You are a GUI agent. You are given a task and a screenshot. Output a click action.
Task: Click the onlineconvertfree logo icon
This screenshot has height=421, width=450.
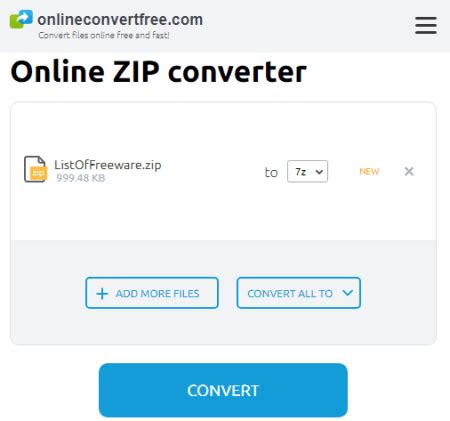21,19
